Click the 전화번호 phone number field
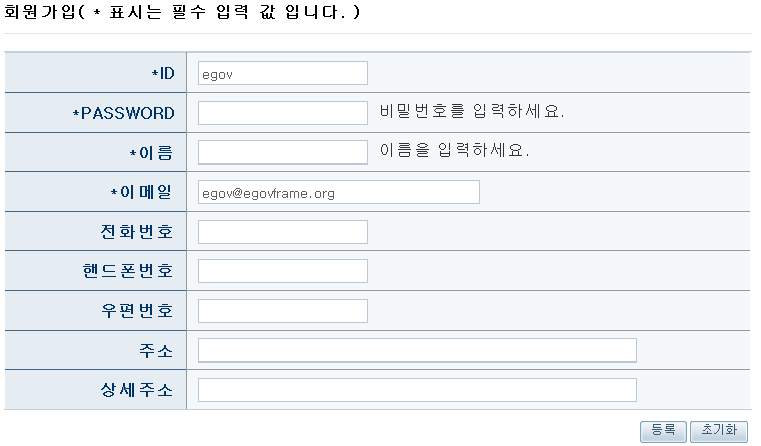 click(282, 232)
